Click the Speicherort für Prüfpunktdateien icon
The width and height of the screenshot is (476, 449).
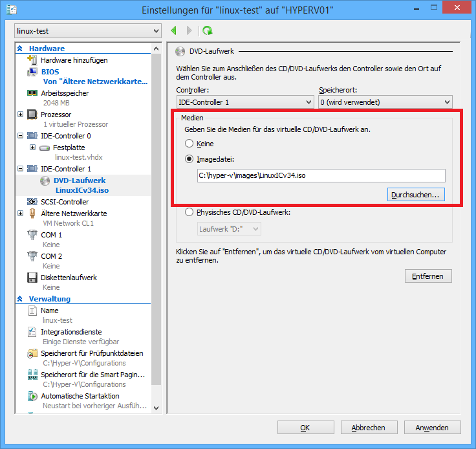click(32, 353)
